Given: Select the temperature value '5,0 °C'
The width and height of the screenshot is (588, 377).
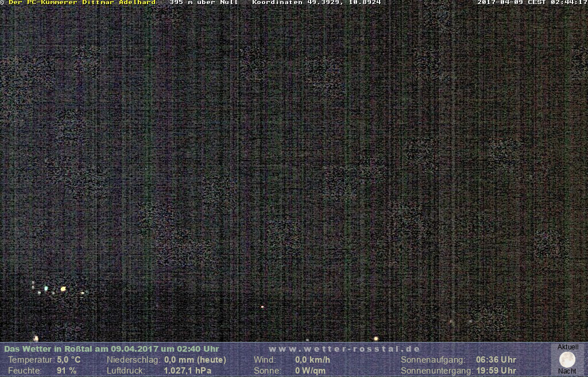Looking at the screenshot, I should (x=69, y=360).
